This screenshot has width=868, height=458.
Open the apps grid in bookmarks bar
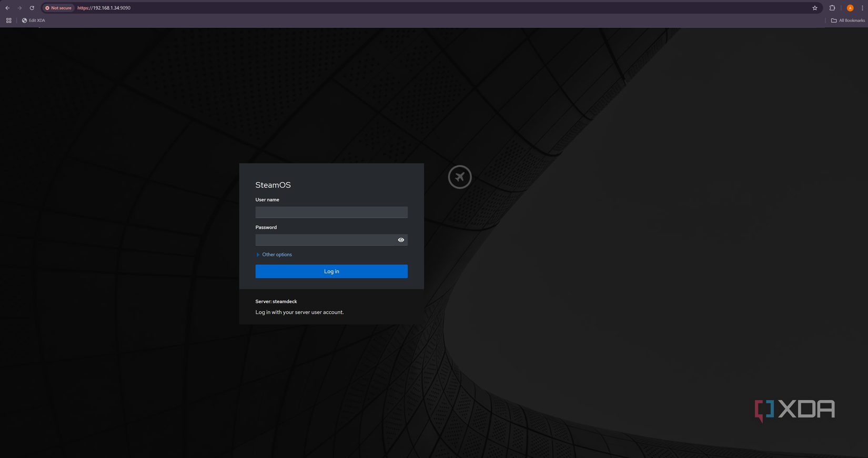click(x=9, y=21)
